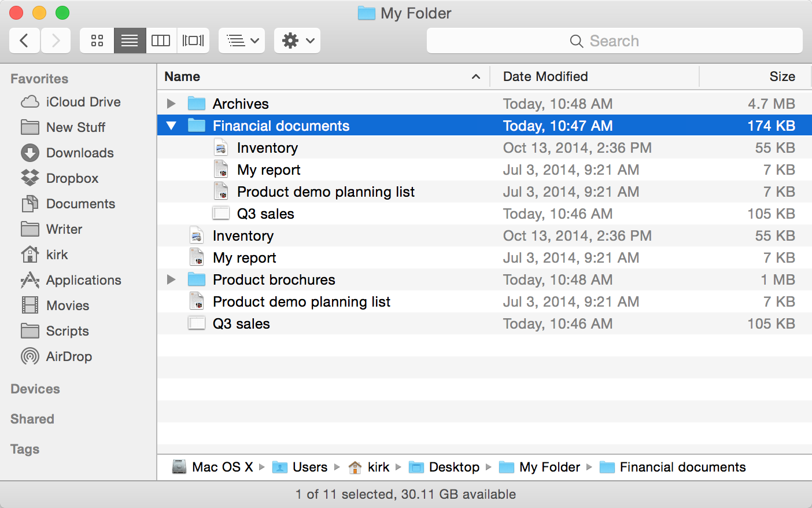This screenshot has height=508, width=812.
Task: Sort by Date Modified column header
Action: pos(595,76)
